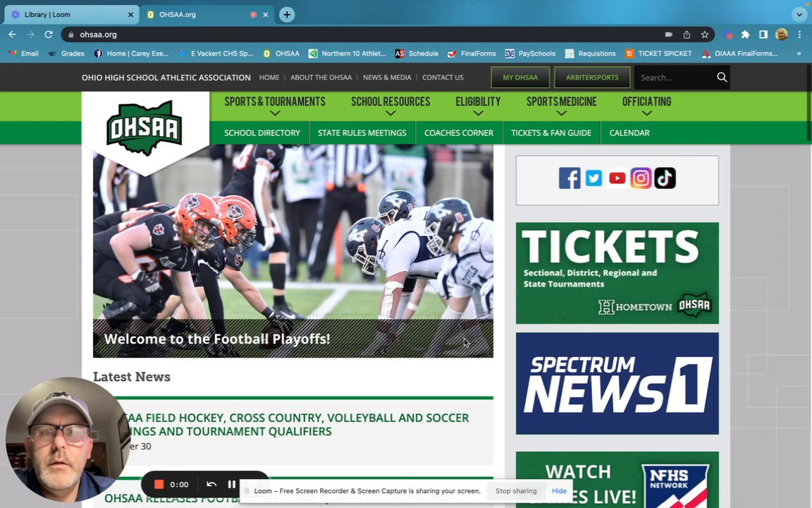
Task: Close the Library | Loom tab
Action: [x=130, y=15]
